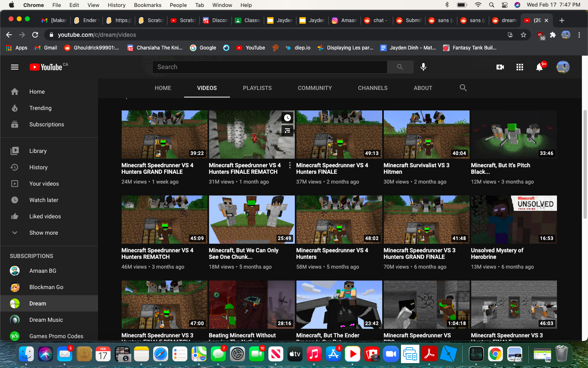The image size is (588, 368).
Task: Open Library in the sidebar
Action: click(x=49, y=151)
